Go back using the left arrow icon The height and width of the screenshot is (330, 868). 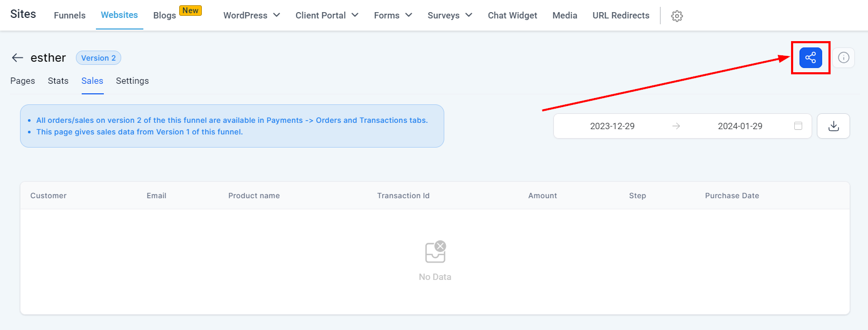(17, 58)
